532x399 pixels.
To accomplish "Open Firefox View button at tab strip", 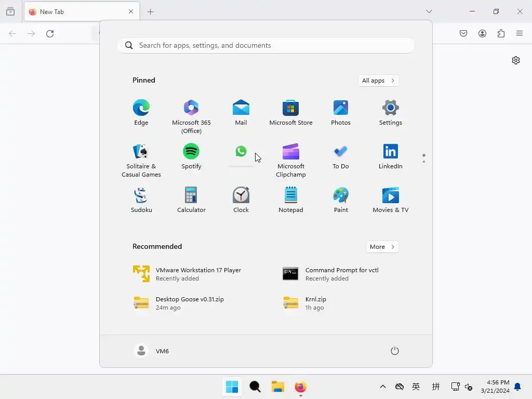I will 10,11.
